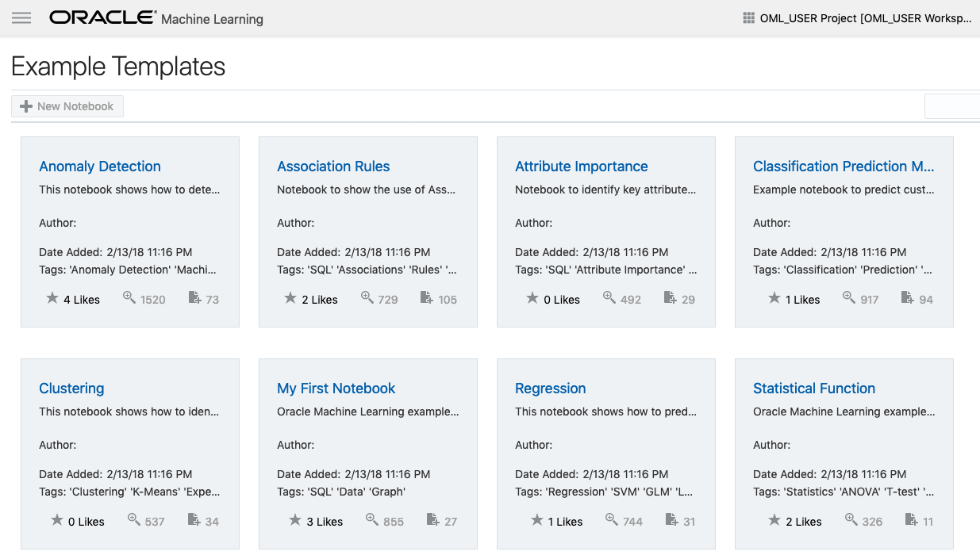Click the Oracle Machine Learning logo

[x=156, y=18]
